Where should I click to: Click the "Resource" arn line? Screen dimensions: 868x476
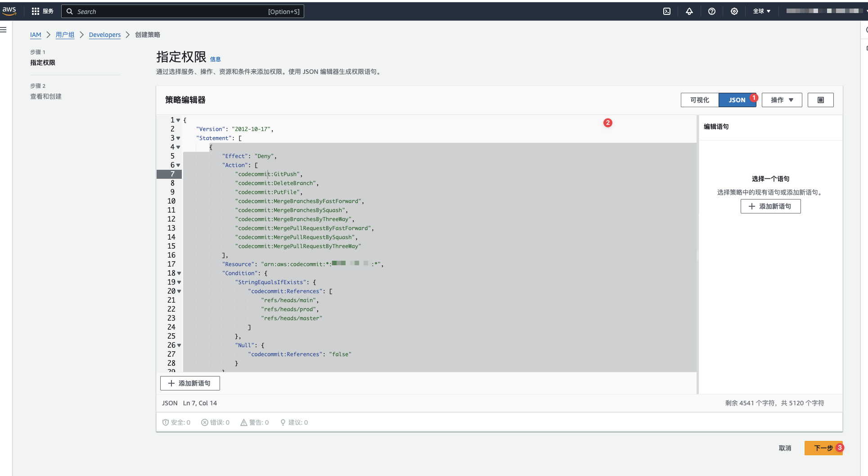pos(302,264)
